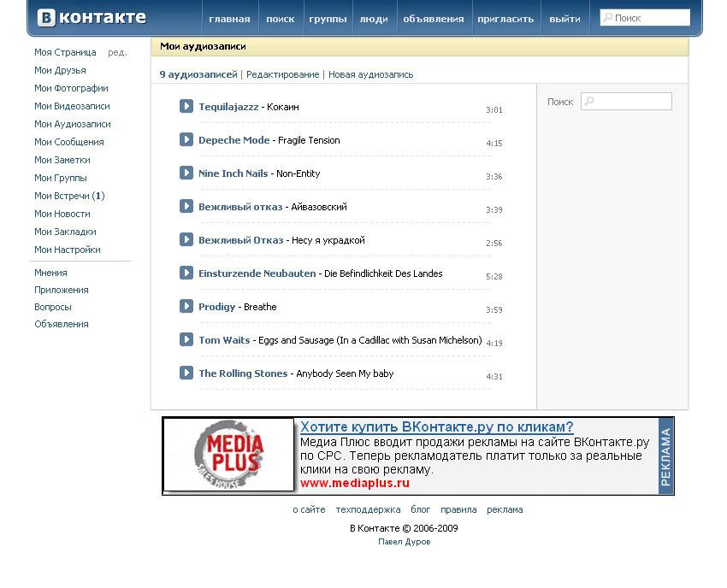Open Мои Встречи (1)
Image resolution: width=727 pixels, height=588 pixels.
tap(69, 196)
